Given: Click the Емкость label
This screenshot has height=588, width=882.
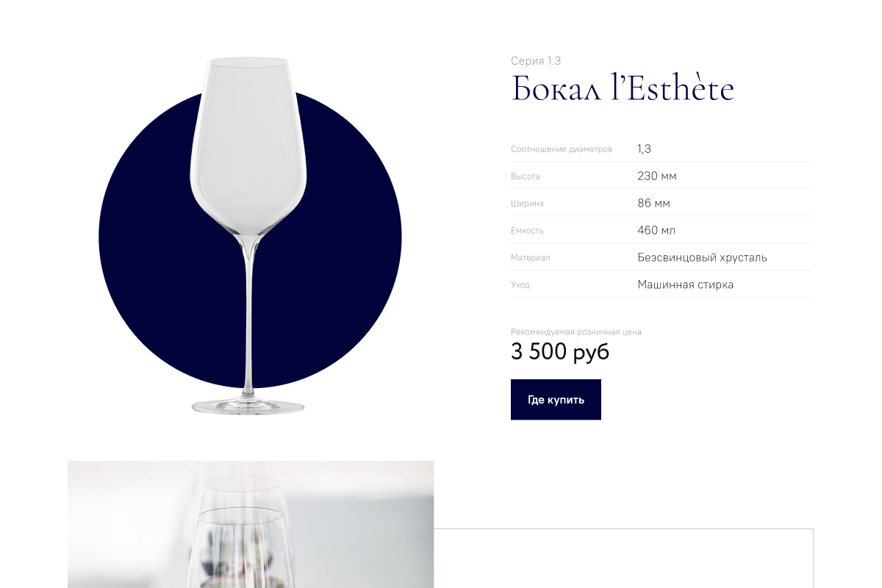Looking at the screenshot, I should (527, 231).
